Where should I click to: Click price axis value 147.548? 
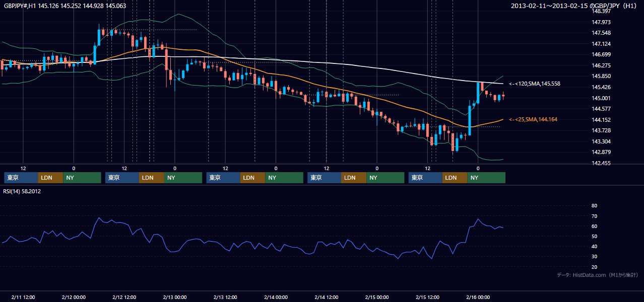pyautogui.click(x=601, y=33)
